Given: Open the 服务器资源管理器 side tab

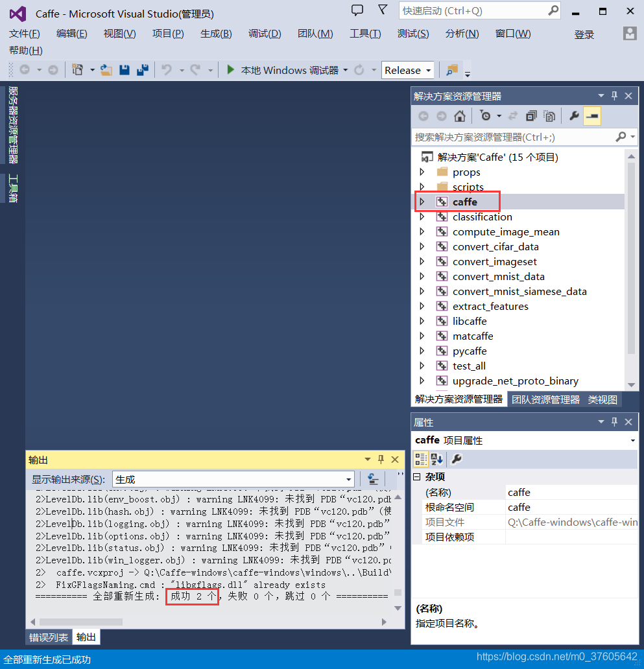Looking at the screenshot, I should [x=13, y=125].
